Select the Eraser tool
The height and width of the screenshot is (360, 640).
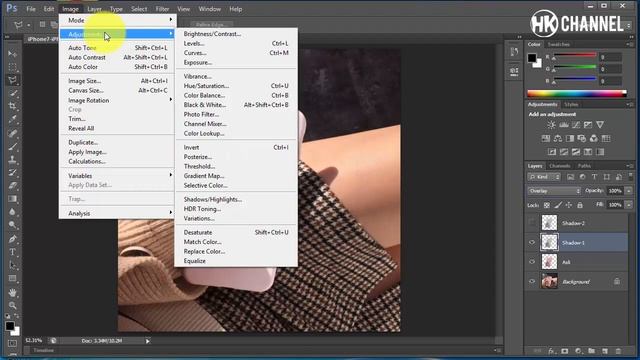13,186
